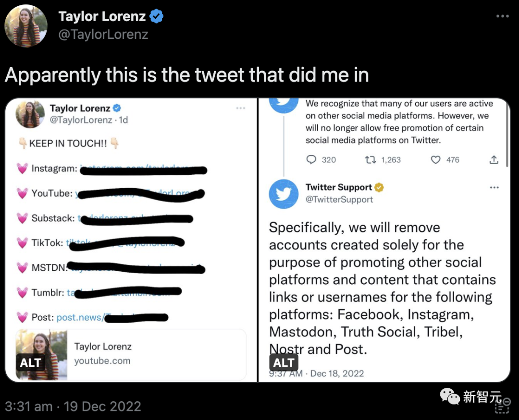Image resolution: width=519 pixels, height=420 pixels.
Task: Like the Twitter Support tweet with 476 likes
Action: (436, 160)
